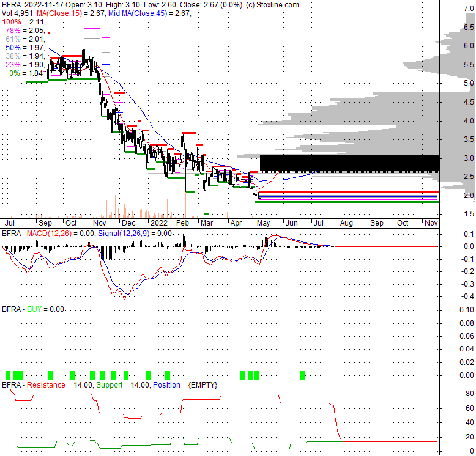Select the '38% = 1.94' Fibonacci level
Image resolution: width=476 pixels, height=456 pixels.
pyautogui.click(x=25, y=56)
